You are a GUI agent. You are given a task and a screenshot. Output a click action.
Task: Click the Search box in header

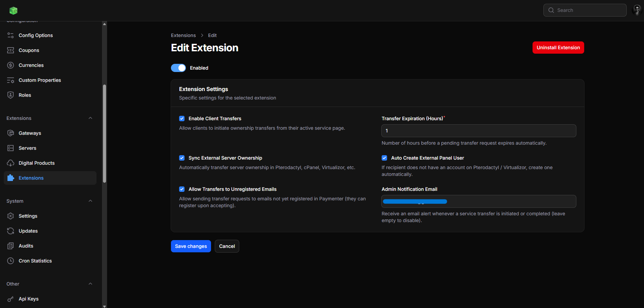[585, 10]
